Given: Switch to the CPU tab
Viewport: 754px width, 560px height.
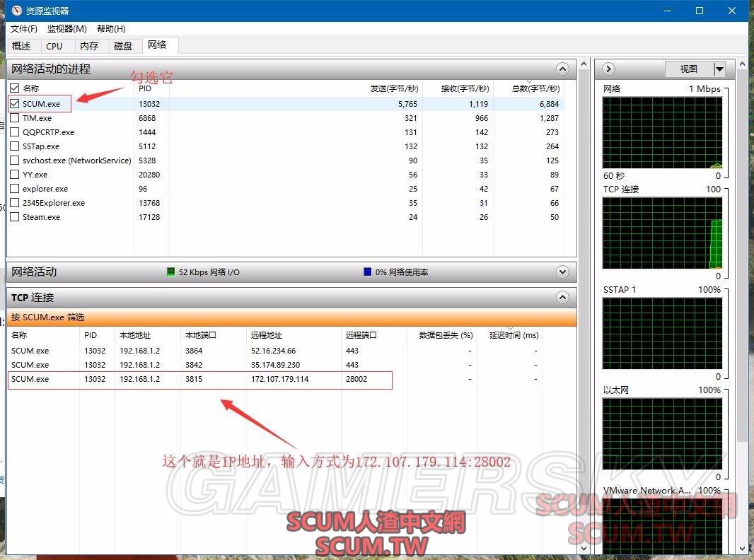Looking at the screenshot, I should coord(54,46).
